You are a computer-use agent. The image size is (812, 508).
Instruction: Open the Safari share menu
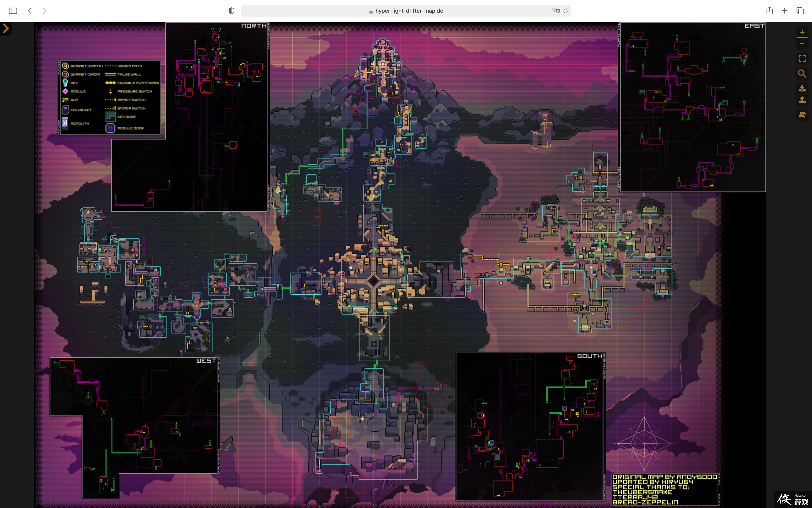[769, 10]
